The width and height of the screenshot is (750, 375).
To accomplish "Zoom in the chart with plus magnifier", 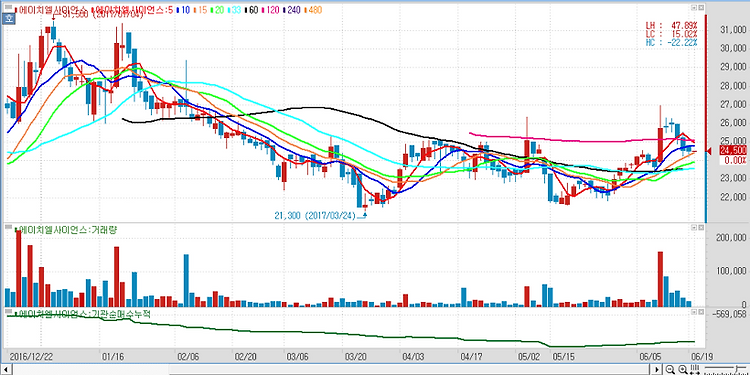I will (x=683, y=369).
